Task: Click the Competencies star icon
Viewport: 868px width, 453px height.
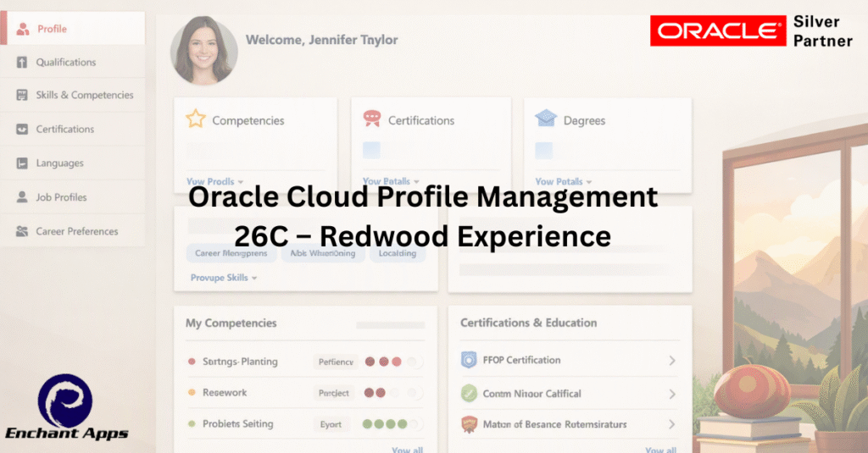Action: pos(196,119)
